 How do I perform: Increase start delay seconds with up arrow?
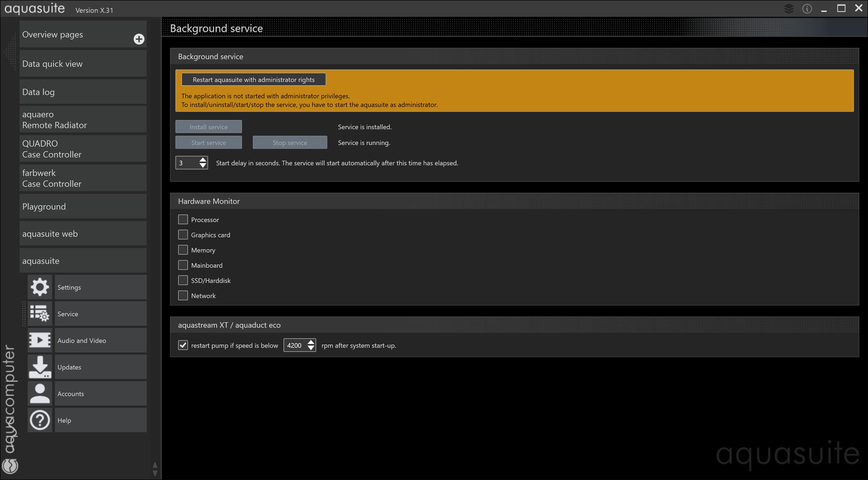tap(203, 160)
